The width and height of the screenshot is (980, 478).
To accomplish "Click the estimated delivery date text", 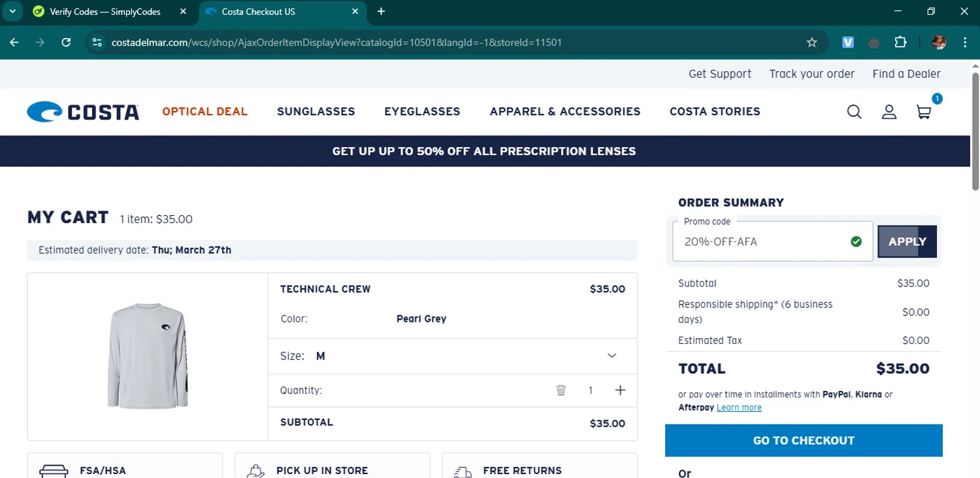I will tap(135, 250).
